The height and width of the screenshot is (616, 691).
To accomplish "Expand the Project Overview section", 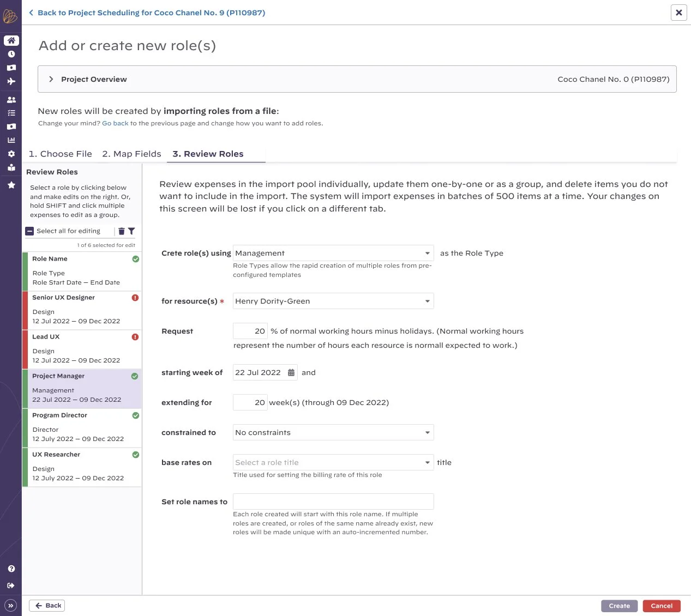I will [51, 79].
